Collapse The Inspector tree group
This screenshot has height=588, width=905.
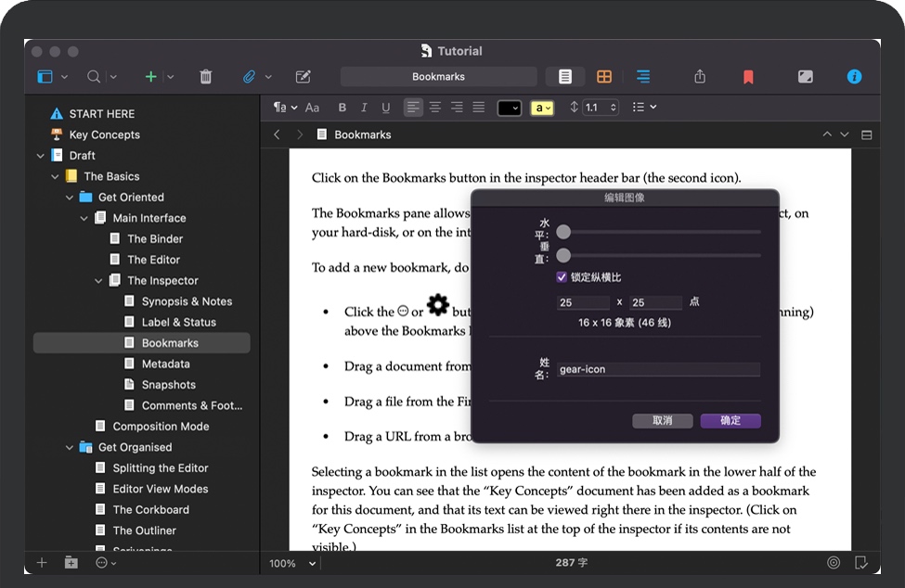(x=98, y=281)
